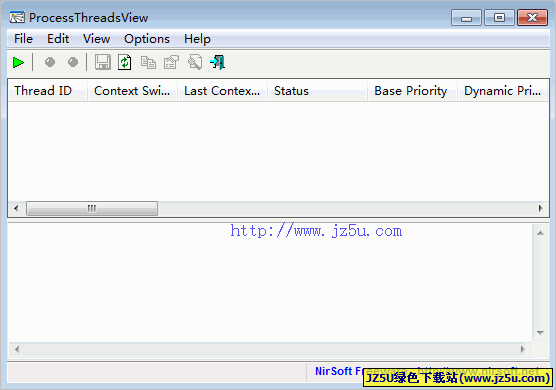Click lower pane scroll right arrow

pyautogui.click(x=523, y=350)
